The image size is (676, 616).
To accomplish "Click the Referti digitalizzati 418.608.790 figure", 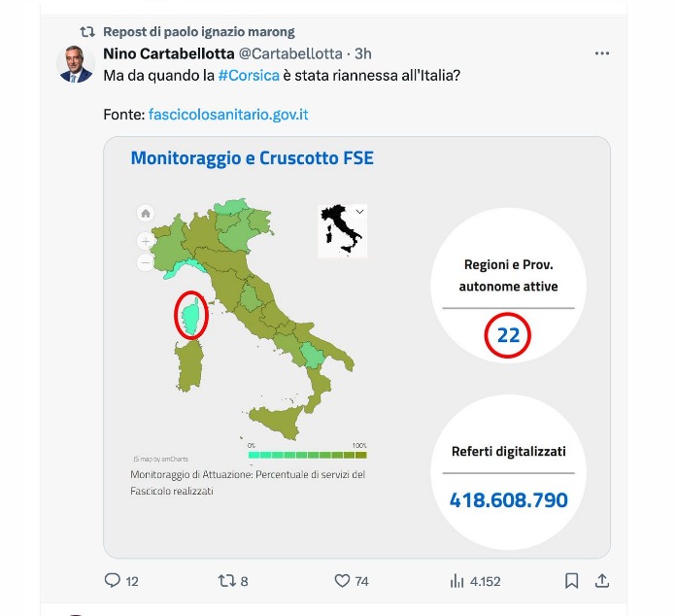I will pyautogui.click(x=508, y=501).
